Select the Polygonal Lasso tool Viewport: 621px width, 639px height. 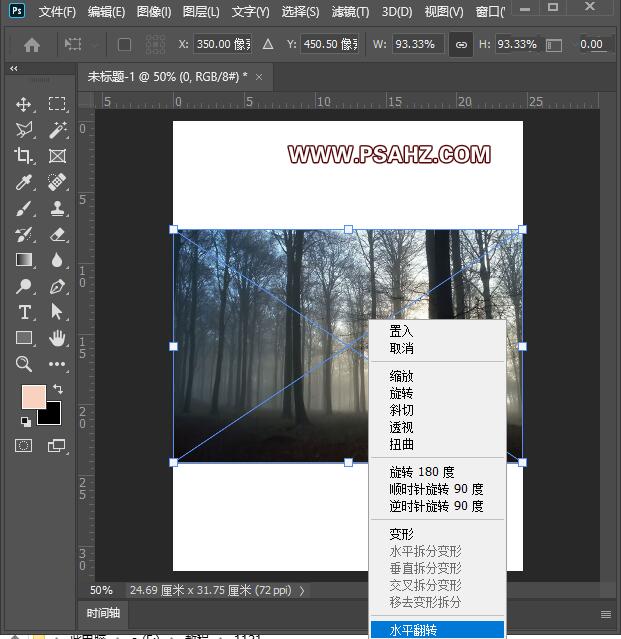click(x=24, y=130)
